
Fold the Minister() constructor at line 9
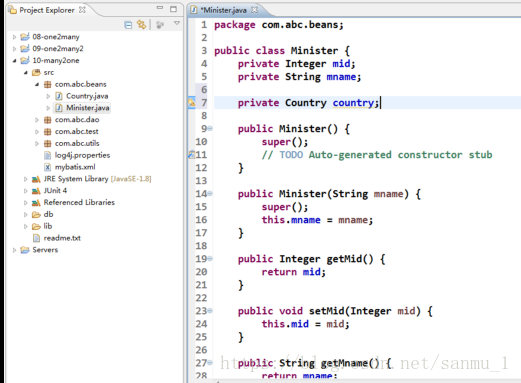point(210,128)
